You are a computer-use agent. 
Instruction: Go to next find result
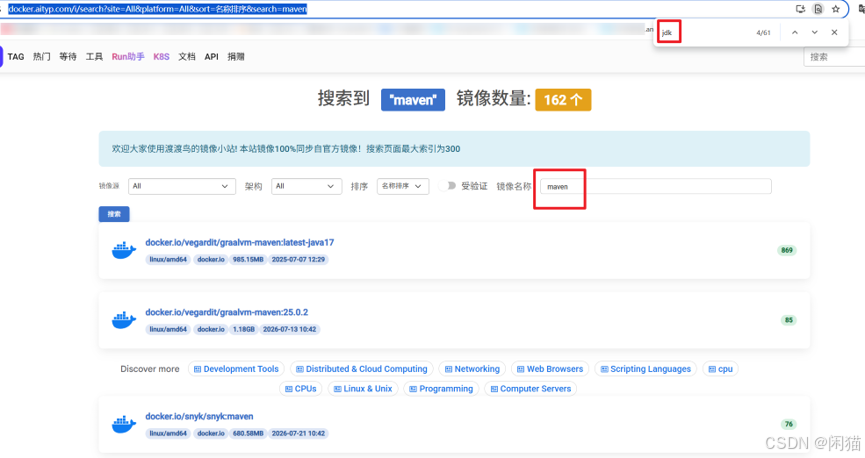[x=814, y=33]
